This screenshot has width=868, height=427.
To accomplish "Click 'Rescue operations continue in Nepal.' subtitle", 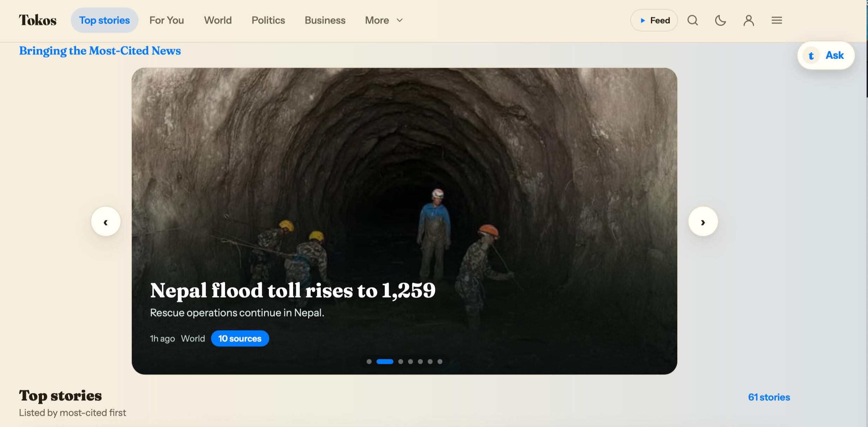I will tap(237, 313).
